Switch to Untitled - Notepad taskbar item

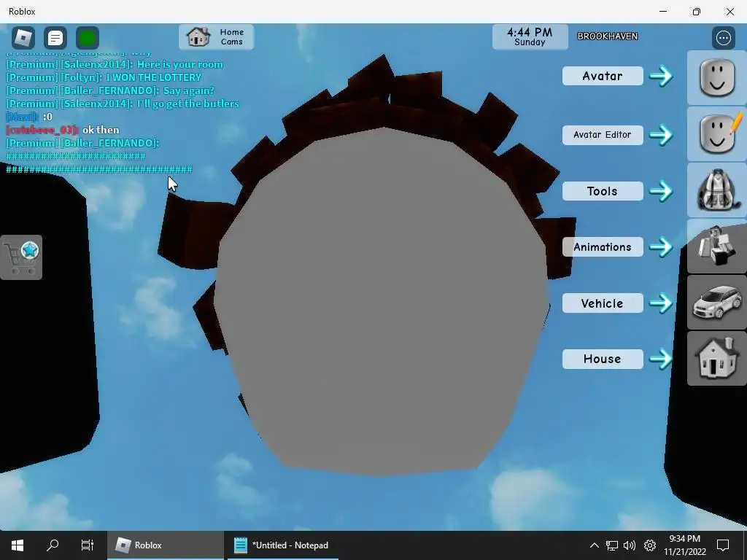(x=282, y=545)
